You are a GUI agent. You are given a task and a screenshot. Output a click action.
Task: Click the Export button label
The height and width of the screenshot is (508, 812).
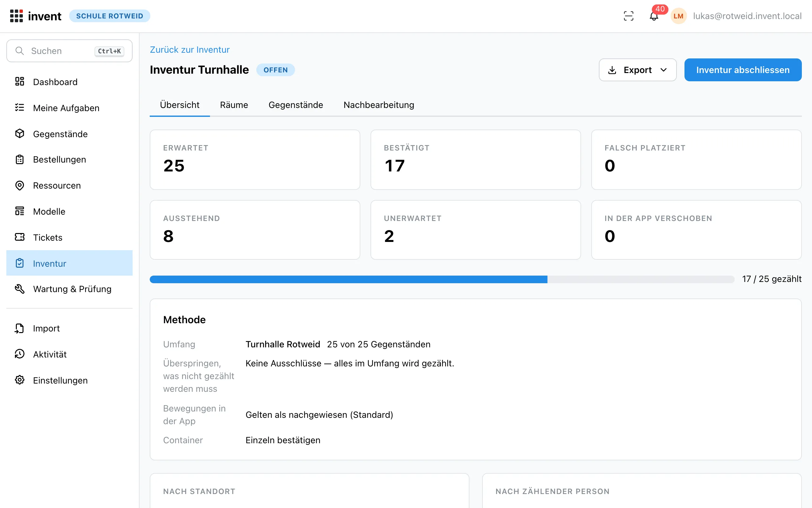[638, 70]
